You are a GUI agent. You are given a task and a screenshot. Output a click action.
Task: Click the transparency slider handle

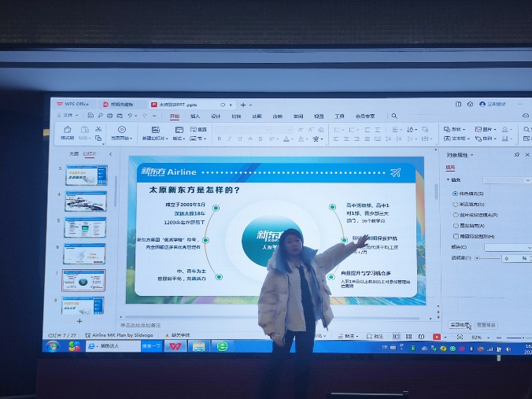tap(475, 258)
